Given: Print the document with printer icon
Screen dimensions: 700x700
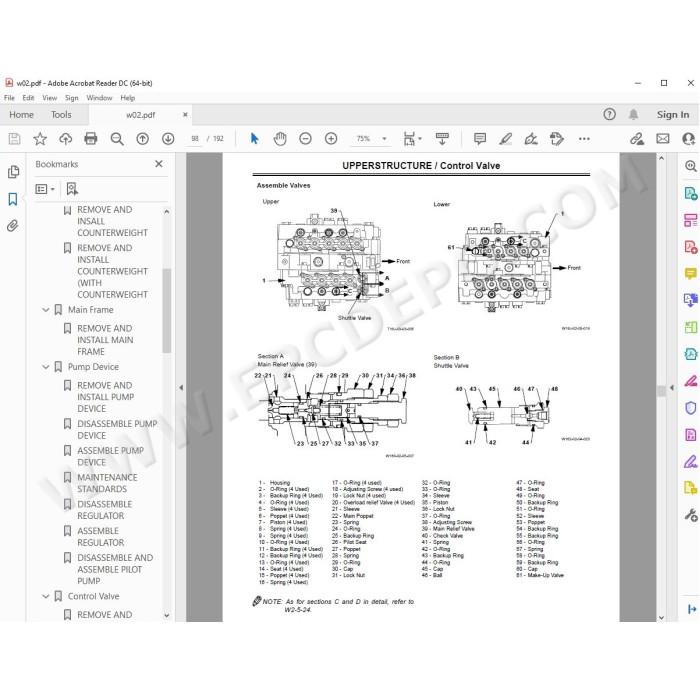Looking at the screenshot, I should pos(91,139).
